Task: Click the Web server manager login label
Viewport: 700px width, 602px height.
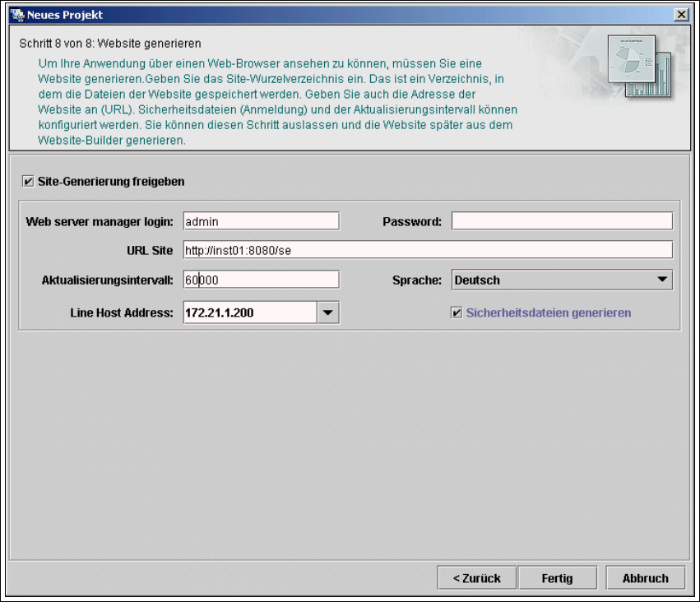Action: coord(99,221)
